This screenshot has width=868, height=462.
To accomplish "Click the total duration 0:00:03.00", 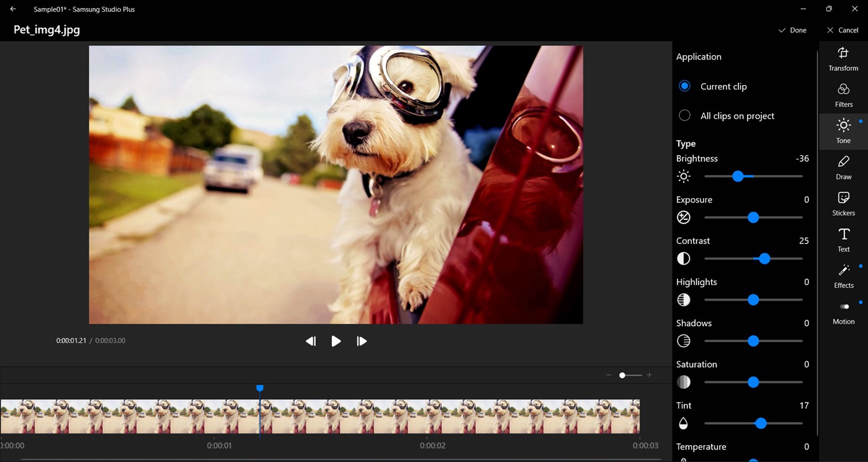I will tap(110, 341).
